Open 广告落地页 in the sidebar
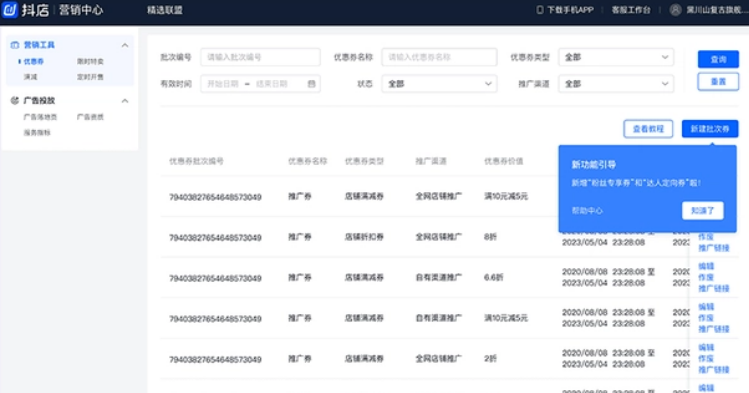 (x=40, y=117)
